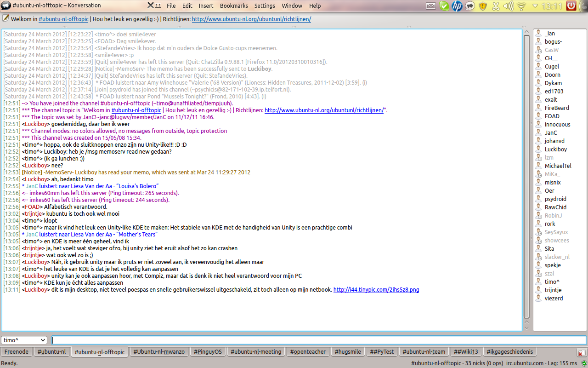The height and width of the screenshot is (368, 588).
Task: Click the user icon beside psydroid
Action: point(538,199)
